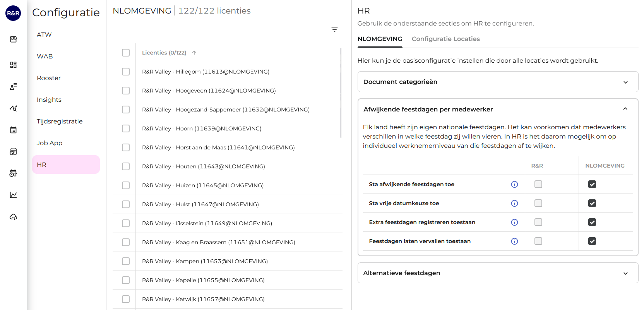Expand the Alternatieve feestdagen section
The height and width of the screenshot is (310, 644).
pos(498,273)
